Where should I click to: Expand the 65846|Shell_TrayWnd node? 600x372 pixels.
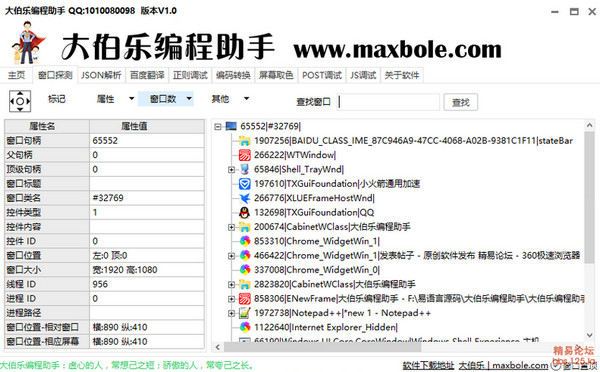coord(231,170)
